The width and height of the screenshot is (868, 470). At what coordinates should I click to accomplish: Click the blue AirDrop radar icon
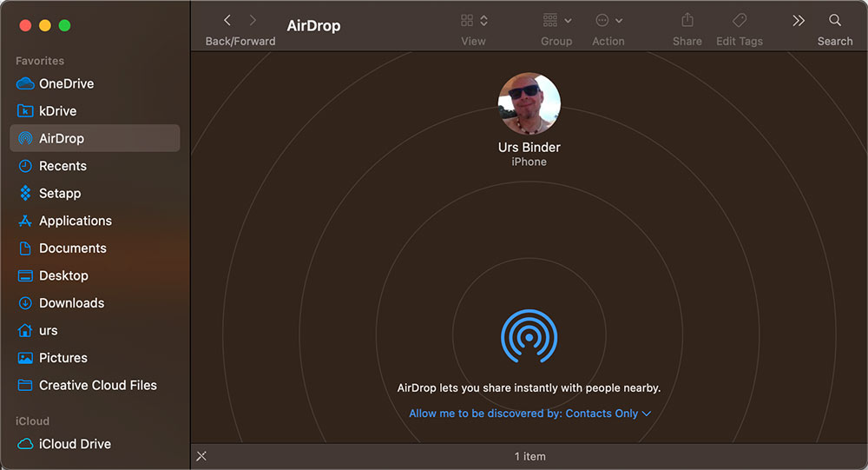pyautogui.click(x=529, y=336)
